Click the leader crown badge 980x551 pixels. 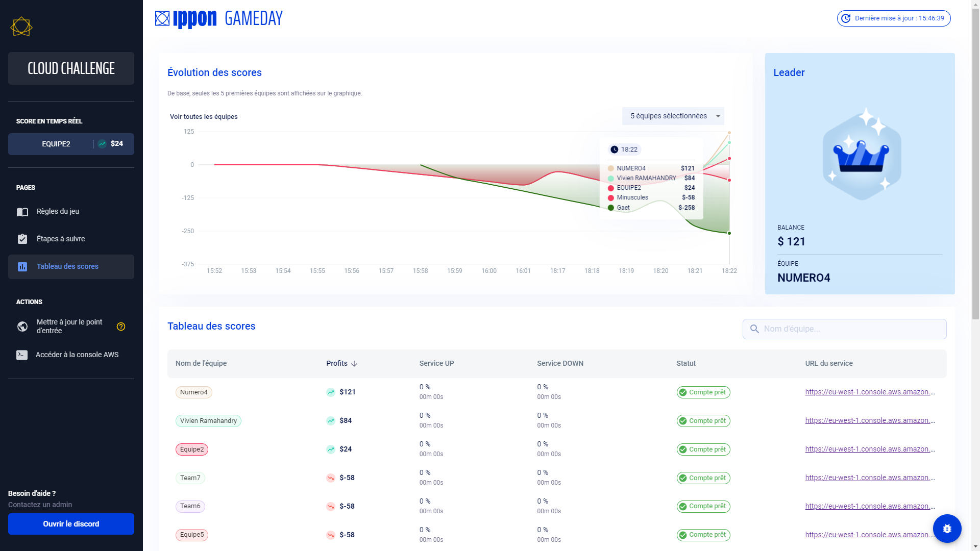pos(862,154)
